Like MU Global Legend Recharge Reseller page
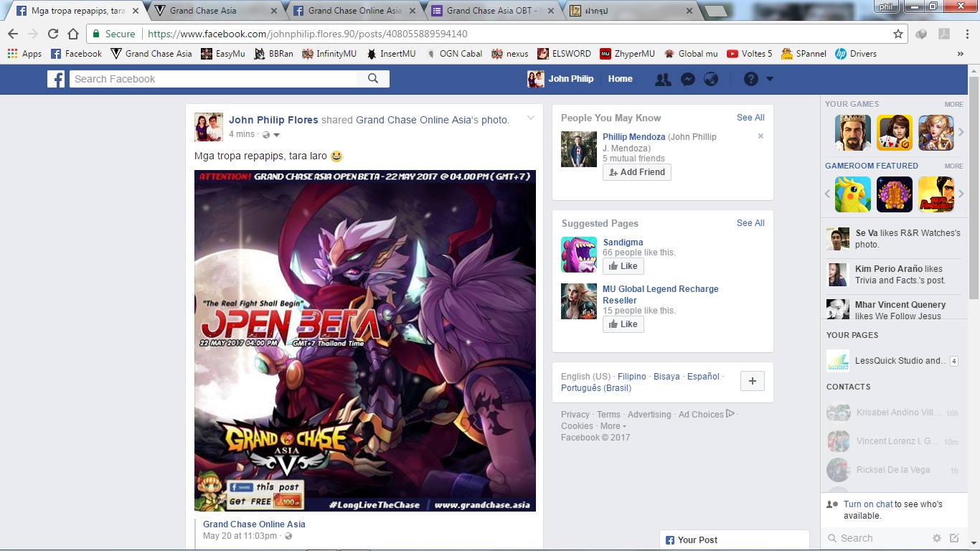This screenshot has width=980, height=551. point(623,324)
